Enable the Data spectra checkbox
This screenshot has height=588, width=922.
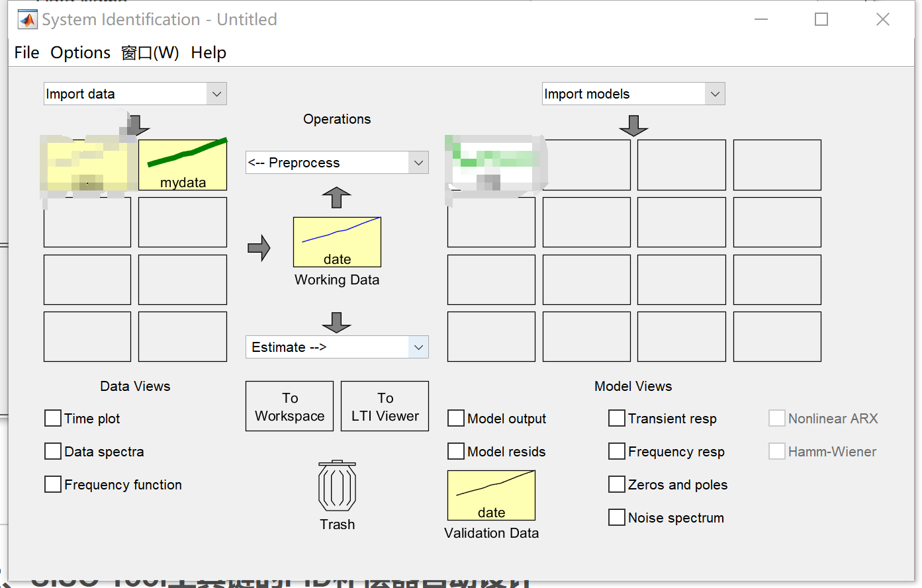point(53,451)
